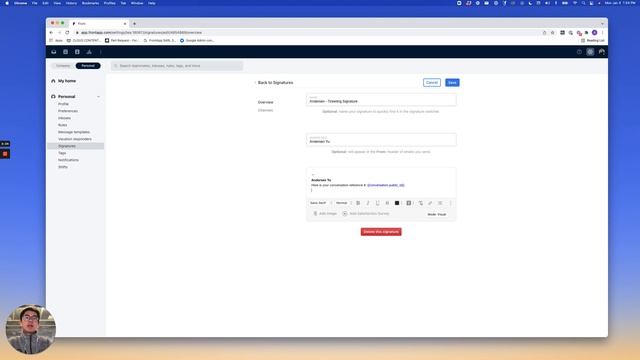Image resolution: width=640 pixels, height=360 pixels.
Task: Open Signatures in sidebar
Action: (x=76, y=146)
